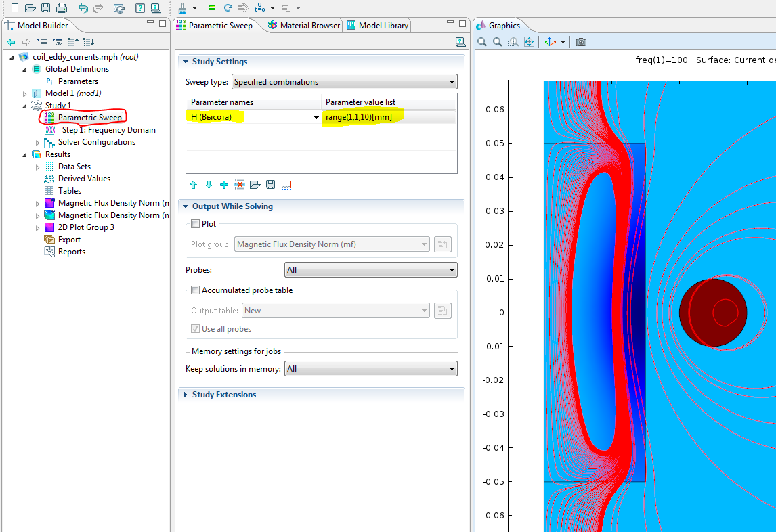This screenshot has height=532, width=776.
Task: Print using the printer icon
Action: 62,7
